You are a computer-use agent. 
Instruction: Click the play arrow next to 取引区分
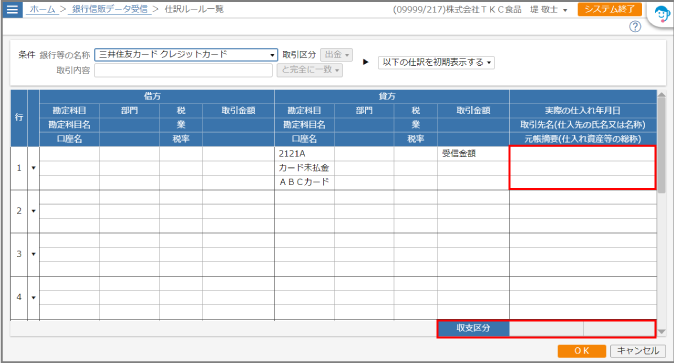click(x=366, y=62)
